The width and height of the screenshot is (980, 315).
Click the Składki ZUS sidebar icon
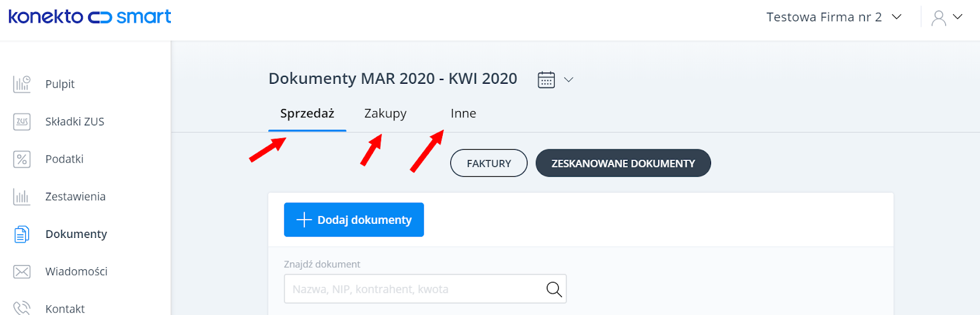[22, 121]
